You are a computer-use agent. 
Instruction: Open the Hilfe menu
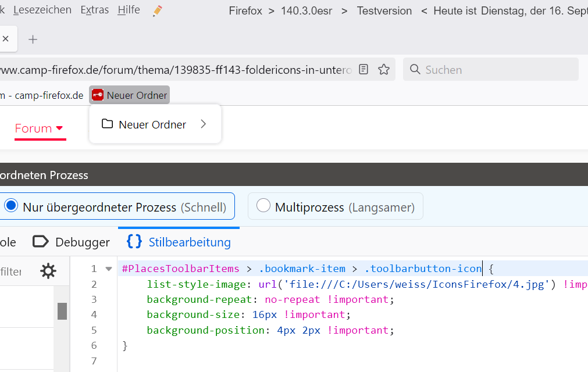(129, 10)
